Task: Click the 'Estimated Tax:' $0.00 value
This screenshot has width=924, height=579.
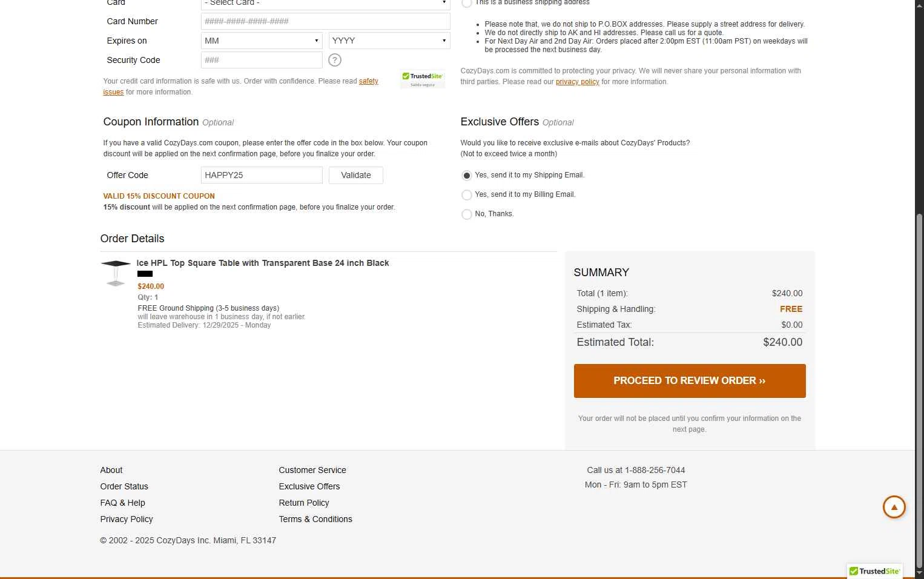Action: coord(792,325)
